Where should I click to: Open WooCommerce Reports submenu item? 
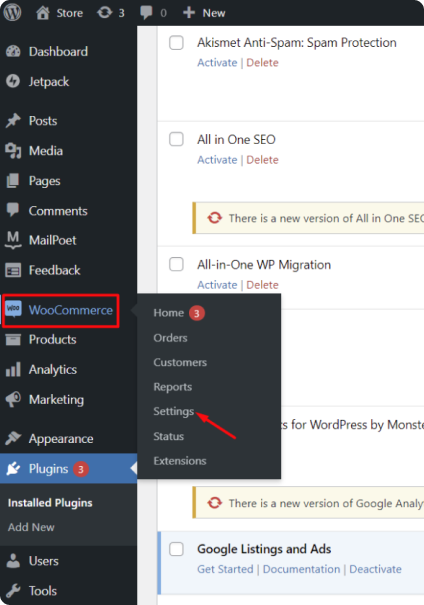click(172, 387)
